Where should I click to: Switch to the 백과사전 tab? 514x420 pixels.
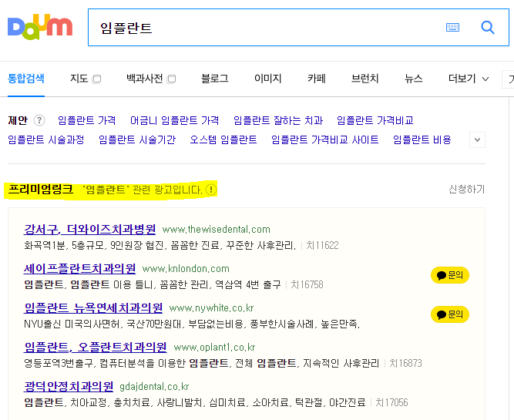145,79
